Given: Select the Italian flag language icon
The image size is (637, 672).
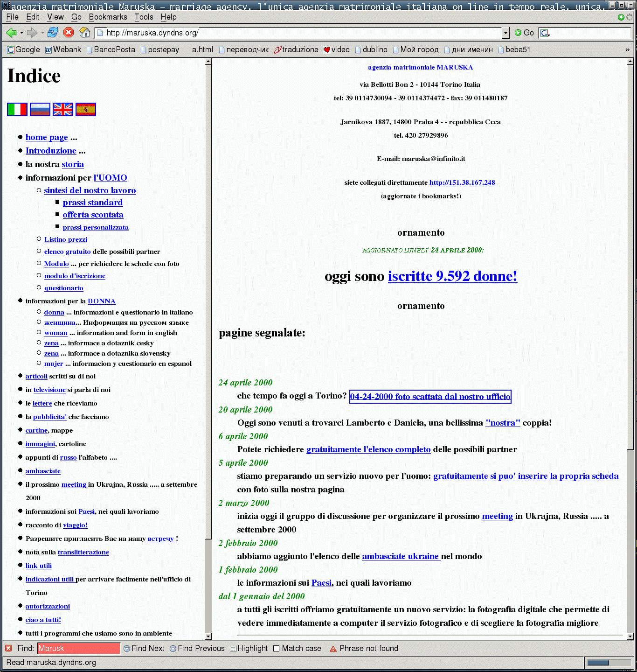Looking at the screenshot, I should 17,109.
